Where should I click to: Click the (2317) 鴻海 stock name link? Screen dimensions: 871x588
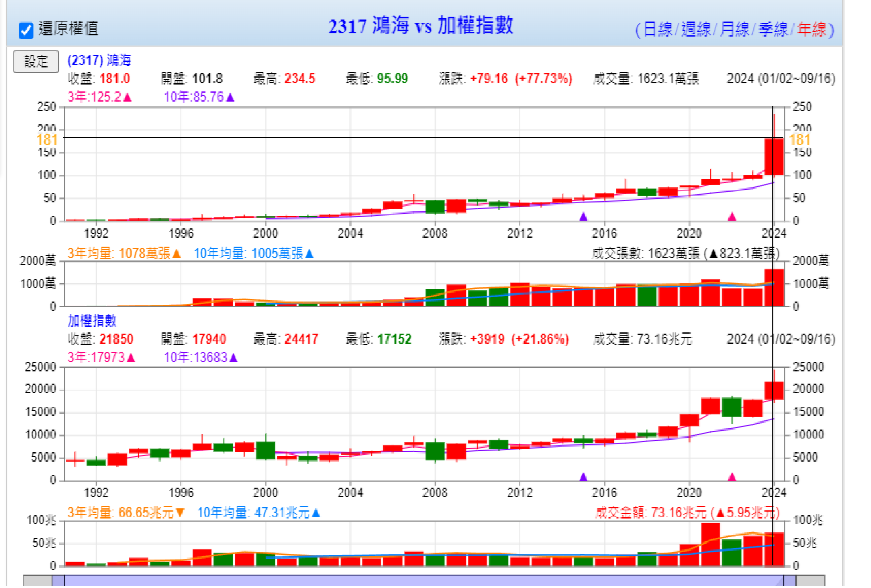click(x=99, y=61)
